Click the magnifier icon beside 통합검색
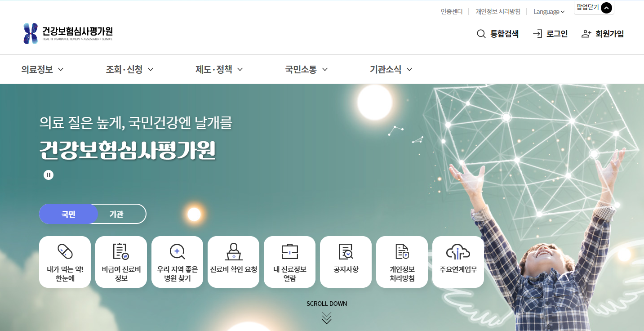The width and height of the screenshot is (644, 331). 481,34
